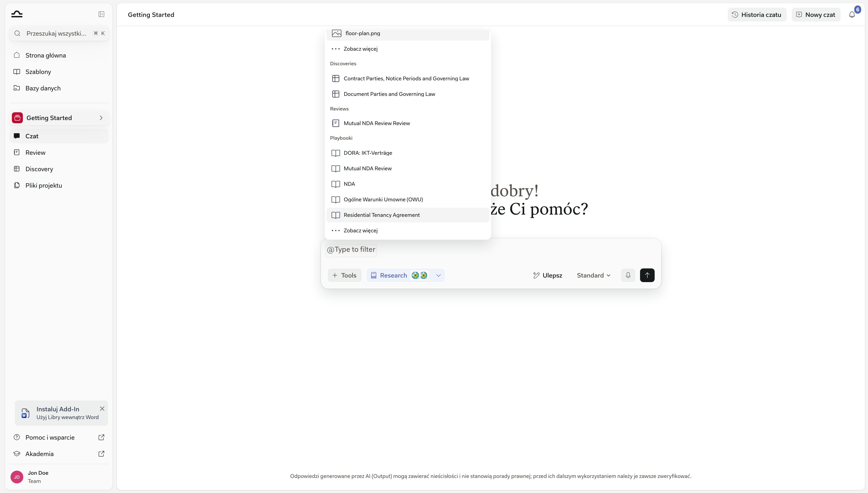
Task: Open the Jon Doe user profile
Action: pos(59,477)
